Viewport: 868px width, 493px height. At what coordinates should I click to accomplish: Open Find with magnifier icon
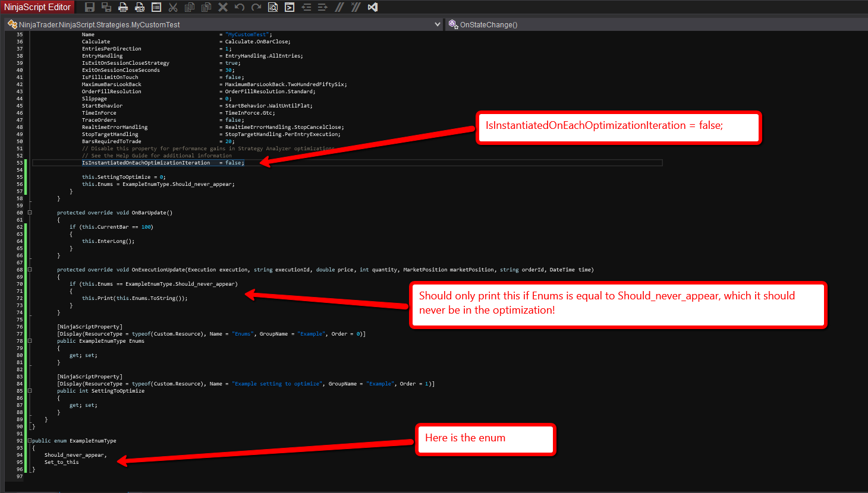pyautogui.click(x=273, y=7)
